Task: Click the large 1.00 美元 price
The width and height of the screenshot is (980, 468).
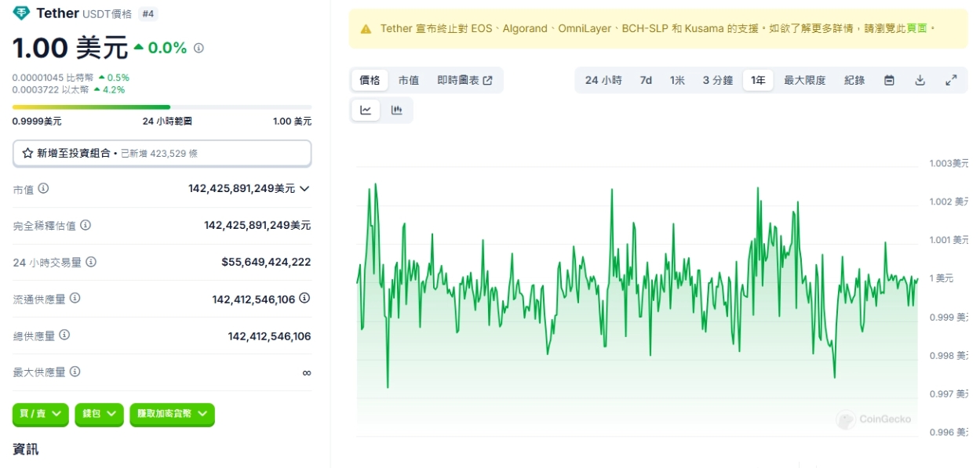Action: [x=70, y=48]
